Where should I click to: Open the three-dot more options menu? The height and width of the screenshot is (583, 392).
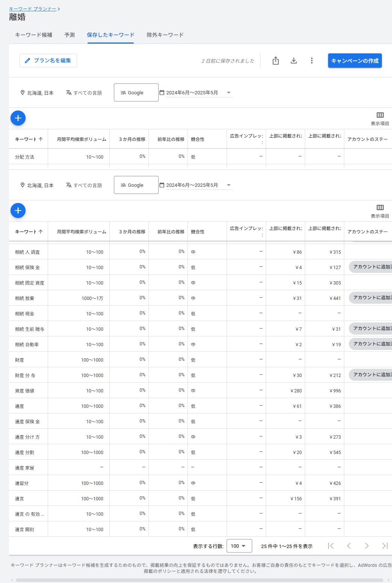(312, 61)
